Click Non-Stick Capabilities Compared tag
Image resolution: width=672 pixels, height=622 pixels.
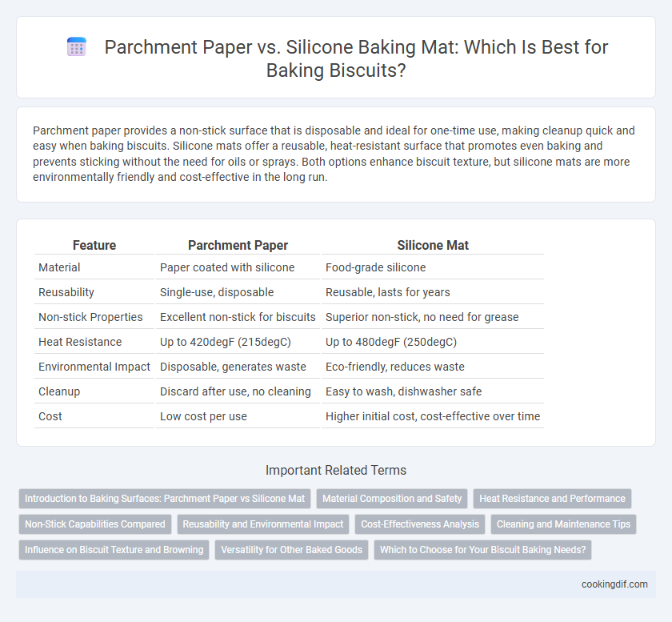click(94, 524)
